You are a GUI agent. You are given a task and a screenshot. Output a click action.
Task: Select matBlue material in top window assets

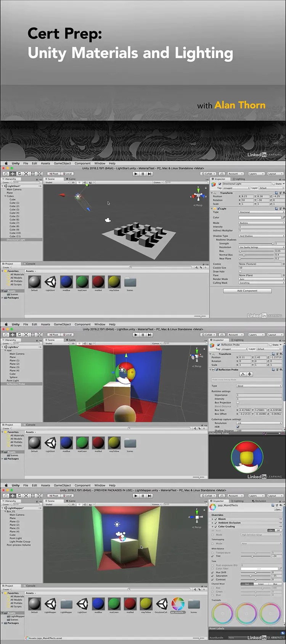point(66,282)
